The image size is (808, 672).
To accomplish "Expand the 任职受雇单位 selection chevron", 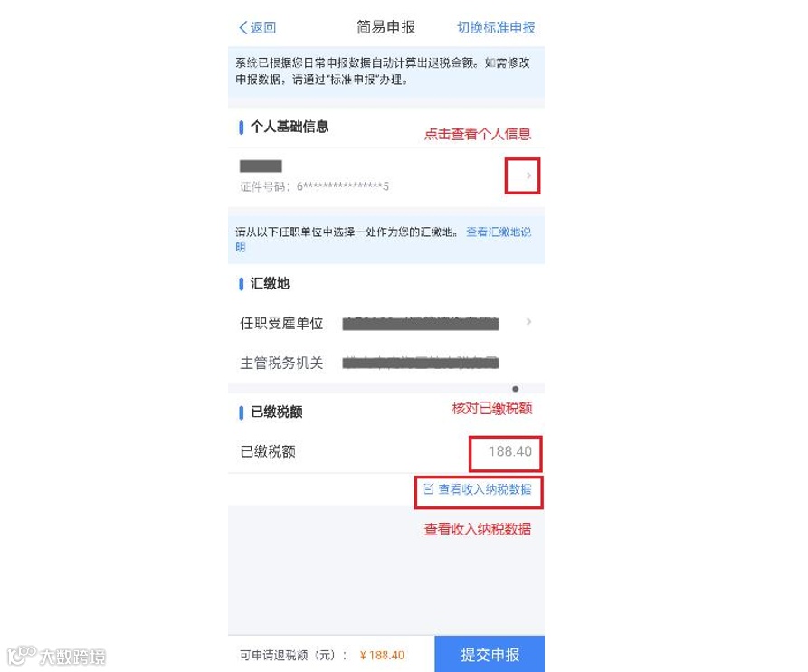I will 528,322.
